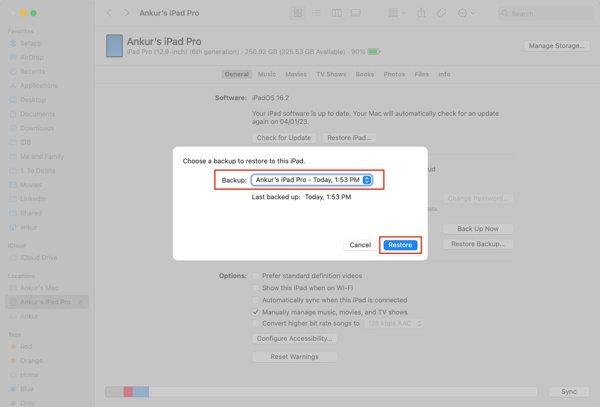Go forward with the toolbar forward arrow
The width and height of the screenshot is (600, 407).
click(x=127, y=13)
